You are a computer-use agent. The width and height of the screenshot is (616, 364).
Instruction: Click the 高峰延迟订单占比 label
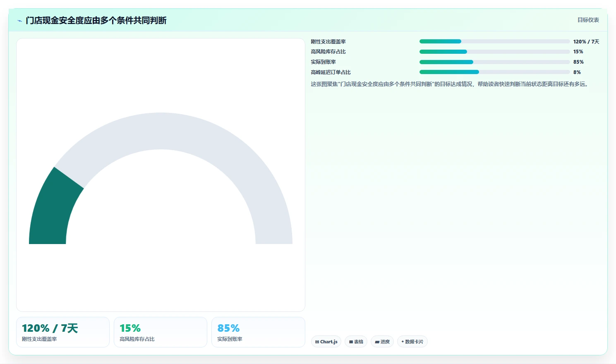331,72
